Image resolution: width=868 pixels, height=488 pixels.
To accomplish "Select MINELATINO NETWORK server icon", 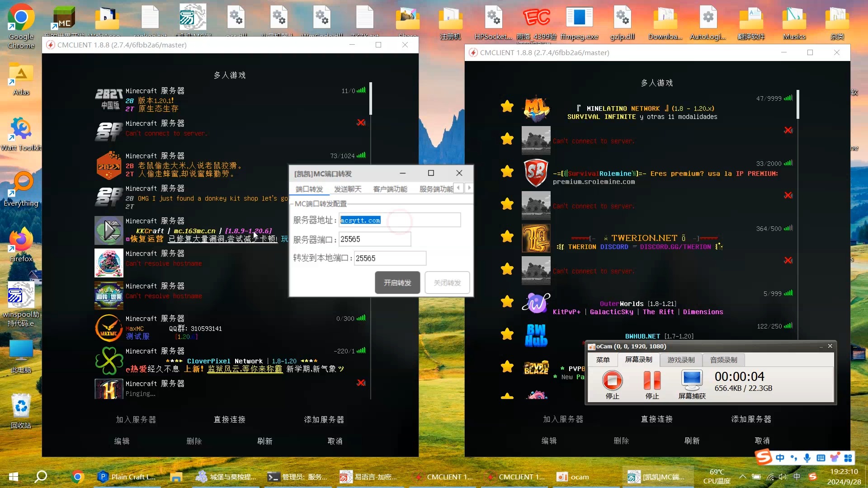I will point(536,108).
